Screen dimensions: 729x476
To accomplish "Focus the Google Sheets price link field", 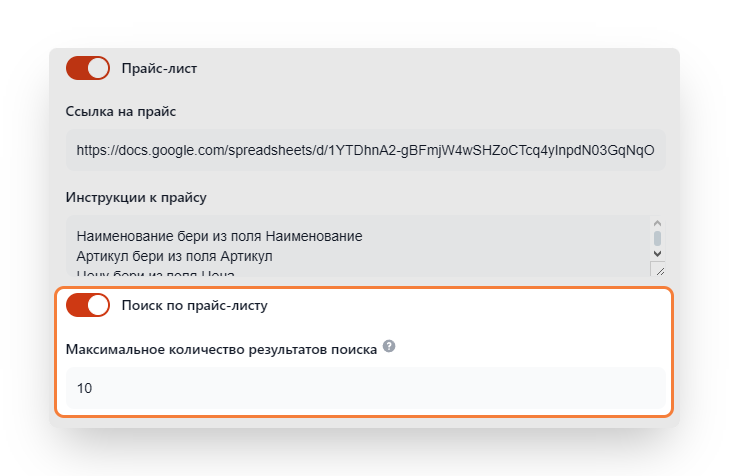I will click(365, 150).
